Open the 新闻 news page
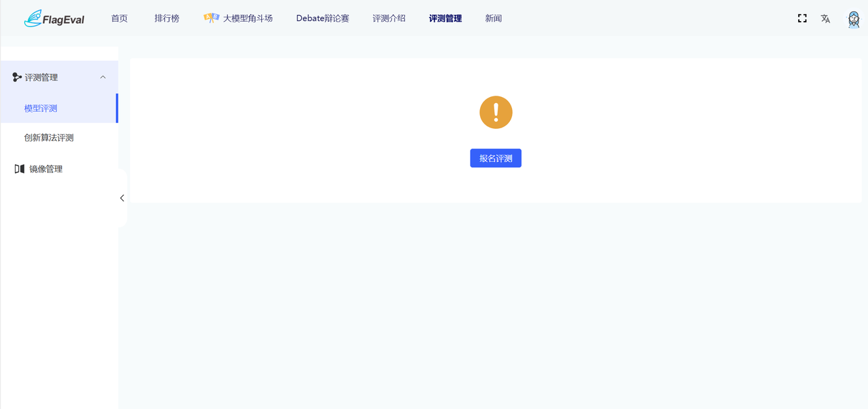Image resolution: width=868 pixels, height=409 pixels. point(494,18)
